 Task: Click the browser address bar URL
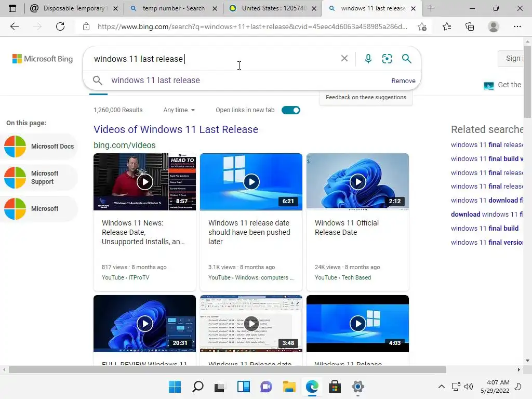tap(252, 26)
